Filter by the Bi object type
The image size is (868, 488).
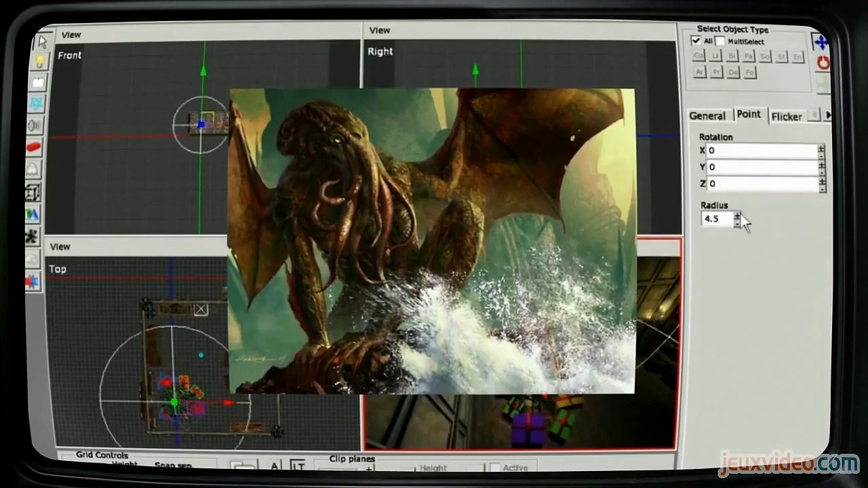click(732, 56)
